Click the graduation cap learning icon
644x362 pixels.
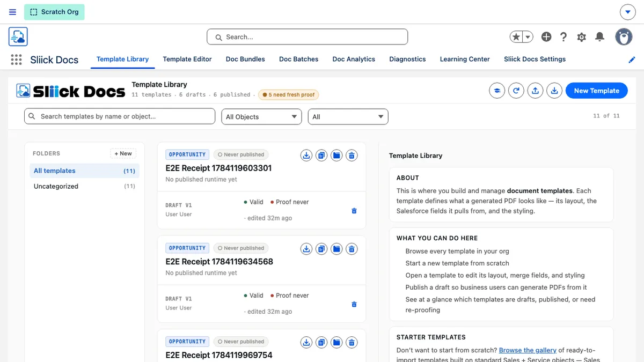pyautogui.click(x=497, y=91)
